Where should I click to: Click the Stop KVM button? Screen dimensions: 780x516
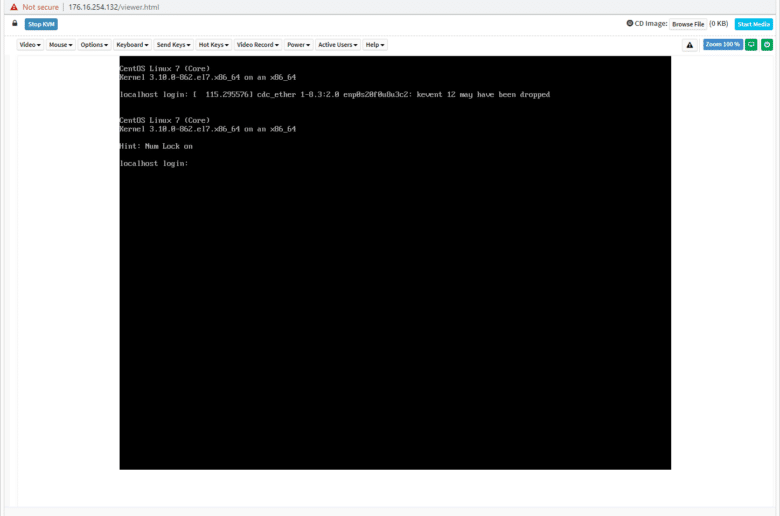(x=41, y=24)
